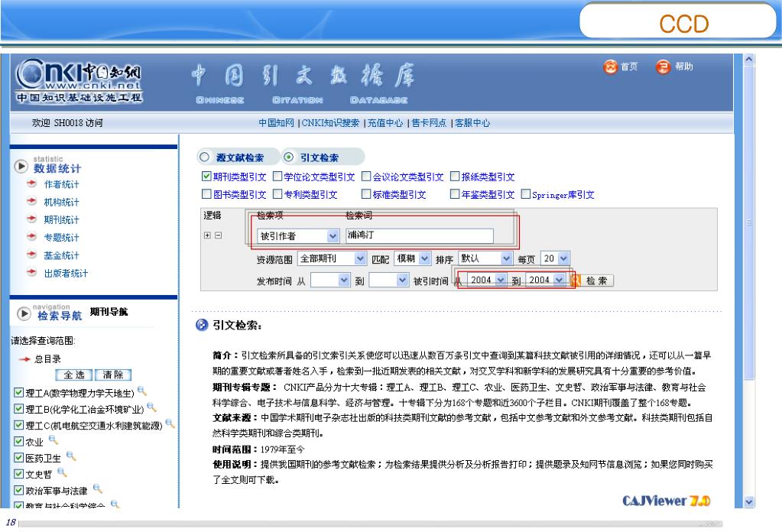
Task: Click the arrow bullet next to 出版者统计
Action: tap(32, 272)
